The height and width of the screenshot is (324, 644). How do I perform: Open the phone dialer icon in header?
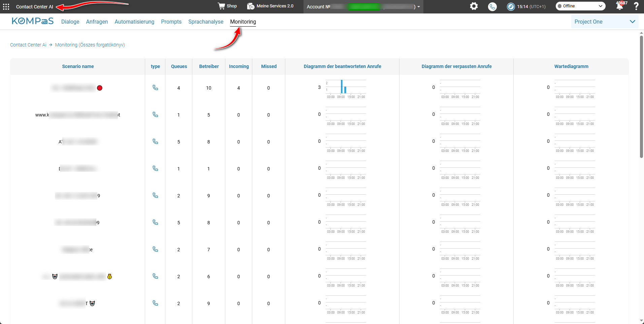tap(492, 6)
